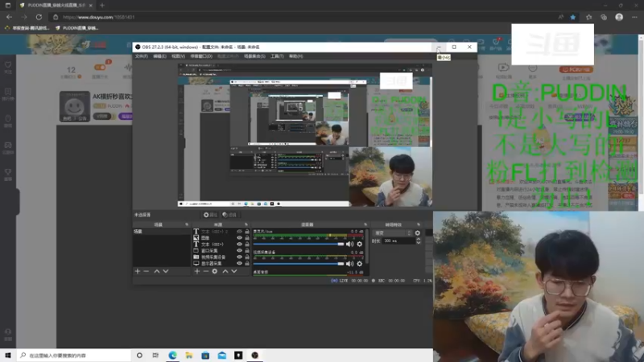Adjust the 麦克风/Aux volume slider
Image resolution: width=644 pixels, height=362 pixels.
tap(299, 245)
